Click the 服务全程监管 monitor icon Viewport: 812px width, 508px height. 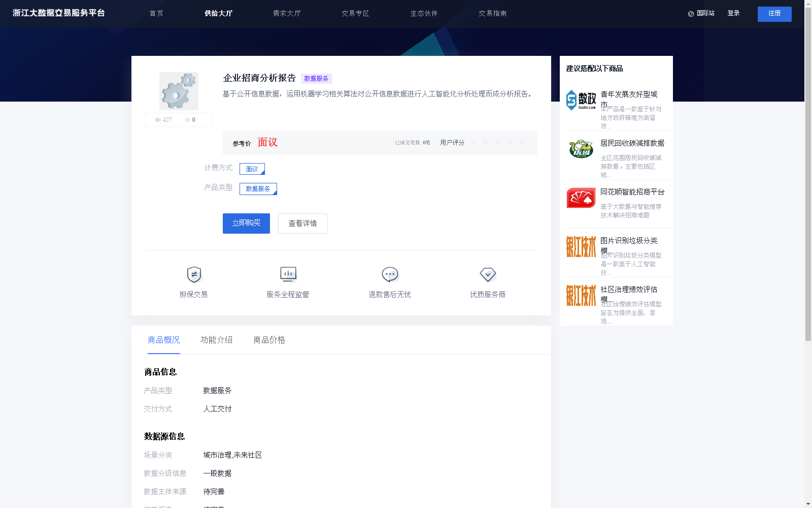(x=288, y=274)
